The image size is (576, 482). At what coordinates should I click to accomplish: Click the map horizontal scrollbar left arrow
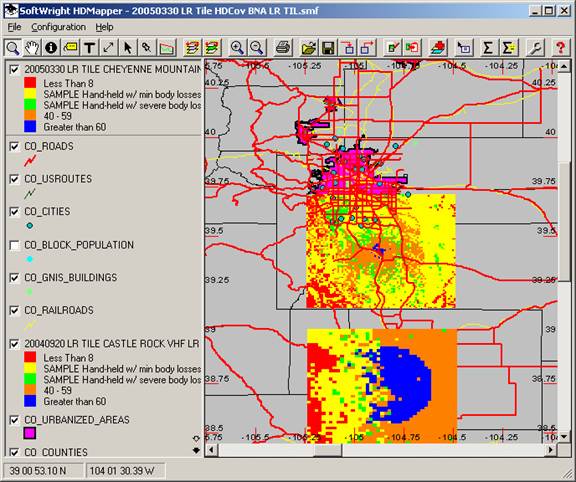[x=211, y=450]
